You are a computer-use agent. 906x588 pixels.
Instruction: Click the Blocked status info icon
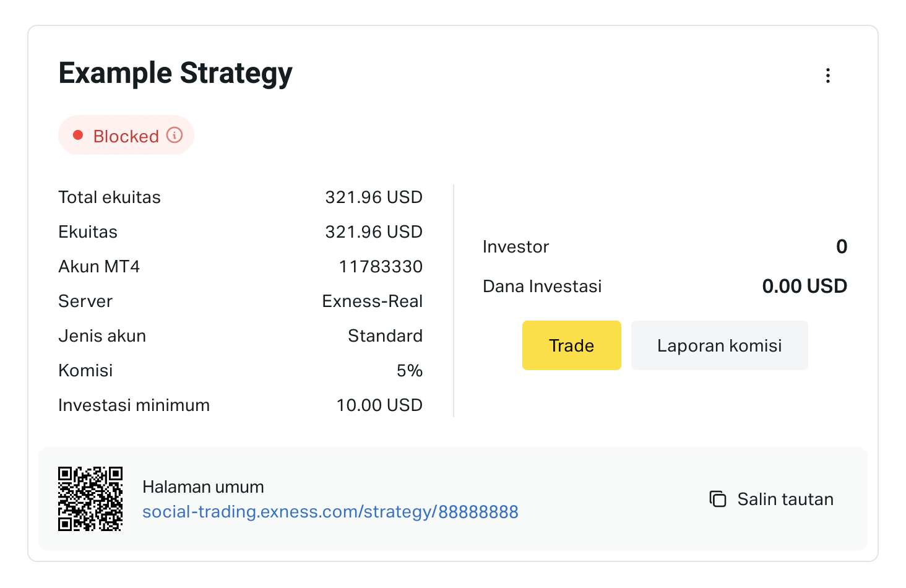coord(175,135)
